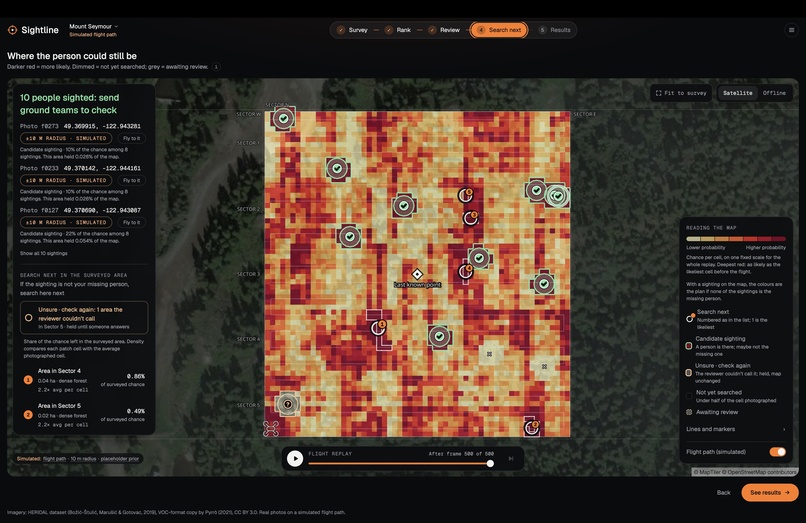This screenshot has width=806, height=523.
Task: Toggle off Flight path (simulated) switch
Action: 778,452
